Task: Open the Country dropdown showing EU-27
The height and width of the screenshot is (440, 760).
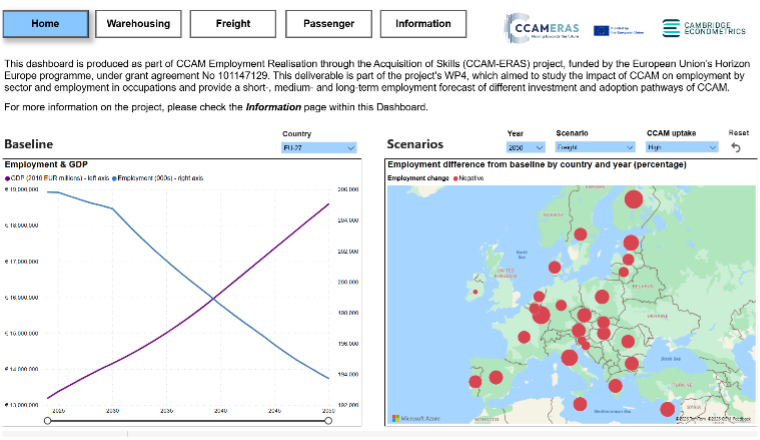Action: (319, 148)
